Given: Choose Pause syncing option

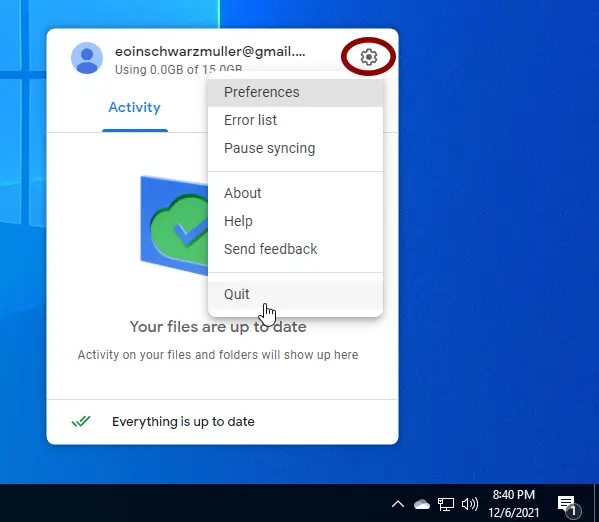Looking at the screenshot, I should (295, 148).
